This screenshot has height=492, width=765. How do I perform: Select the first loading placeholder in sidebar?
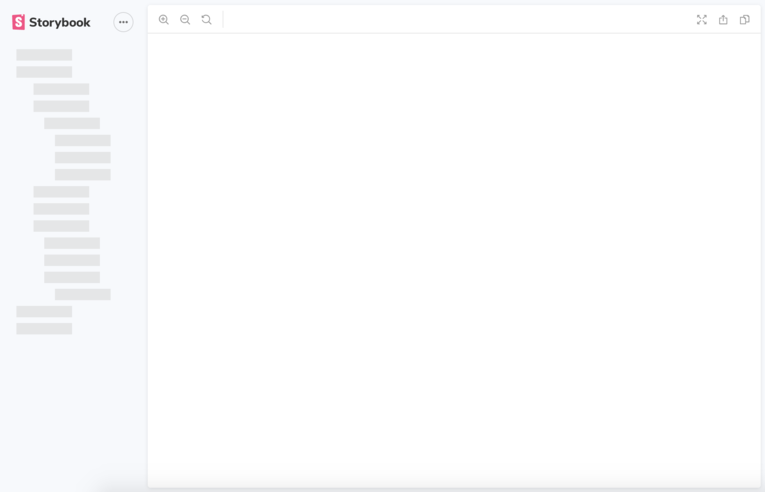point(44,55)
